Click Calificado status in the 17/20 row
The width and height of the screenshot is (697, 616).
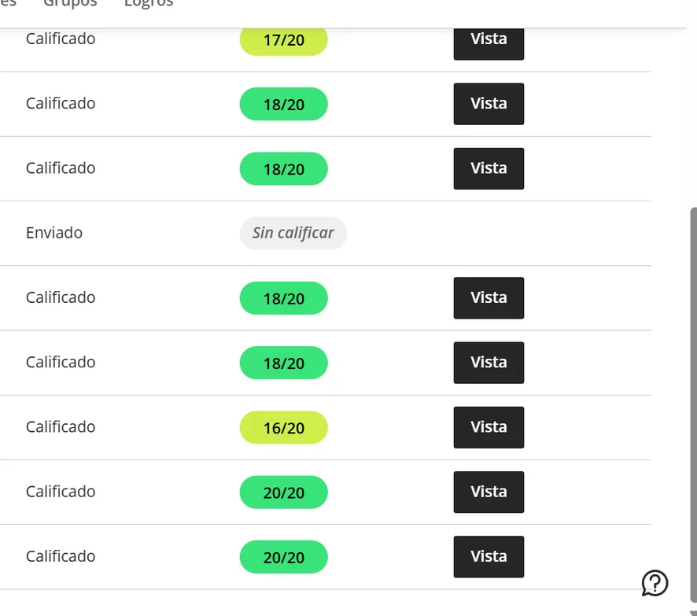pos(61,39)
